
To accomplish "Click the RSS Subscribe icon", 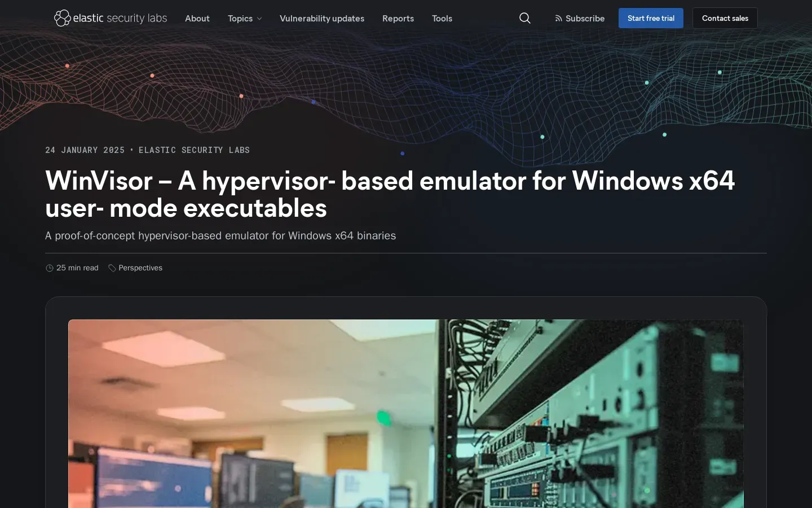I will coord(558,19).
